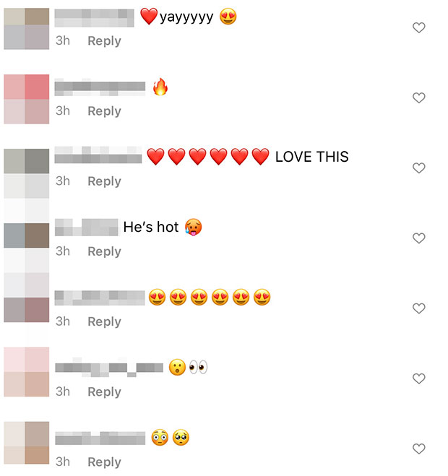Open avatar of 'He's hot' commenter
Viewport: 448px width, 476px height.
[27, 235]
